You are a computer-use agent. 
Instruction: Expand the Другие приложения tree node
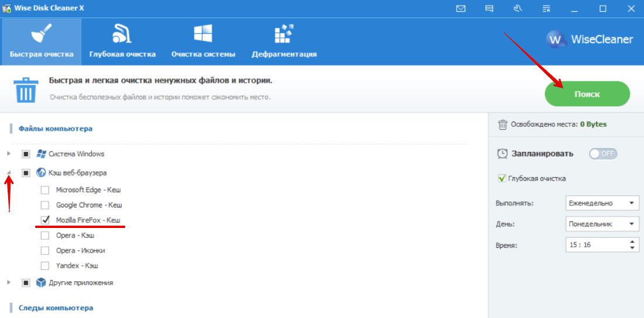point(9,282)
